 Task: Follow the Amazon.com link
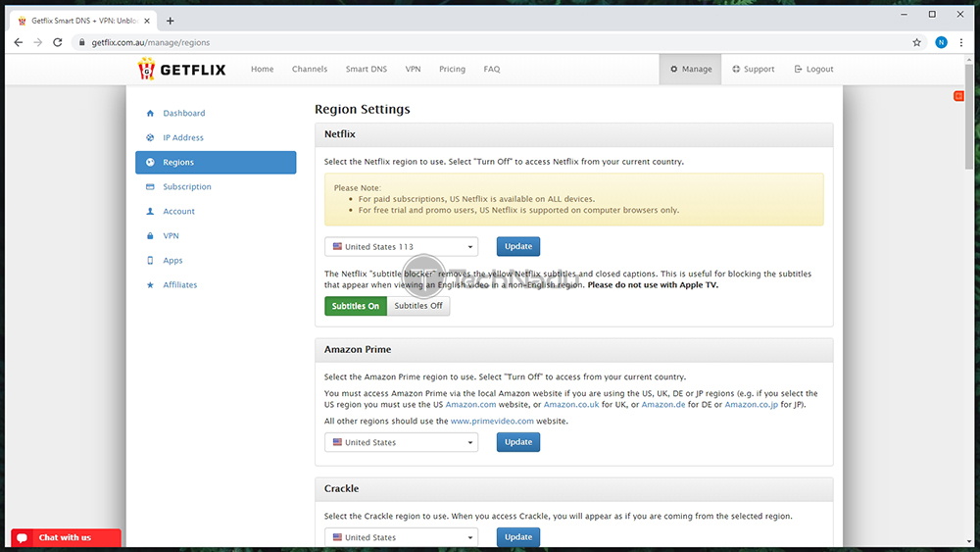[470, 405]
